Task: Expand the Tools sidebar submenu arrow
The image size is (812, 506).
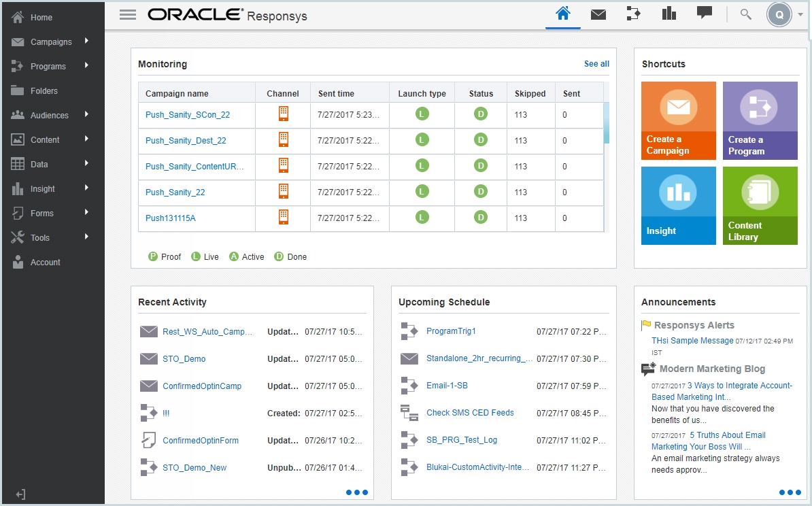Action: [x=86, y=237]
